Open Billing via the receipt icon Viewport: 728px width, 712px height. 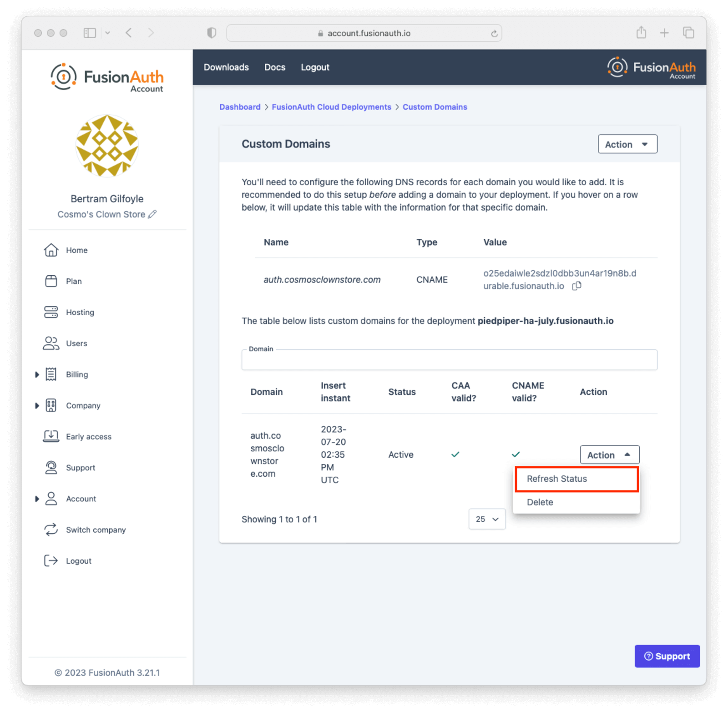click(51, 374)
